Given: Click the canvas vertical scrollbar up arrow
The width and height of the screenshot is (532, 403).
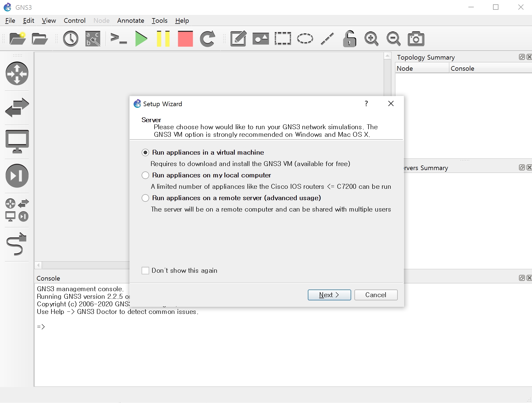Looking at the screenshot, I should [387, 56].
